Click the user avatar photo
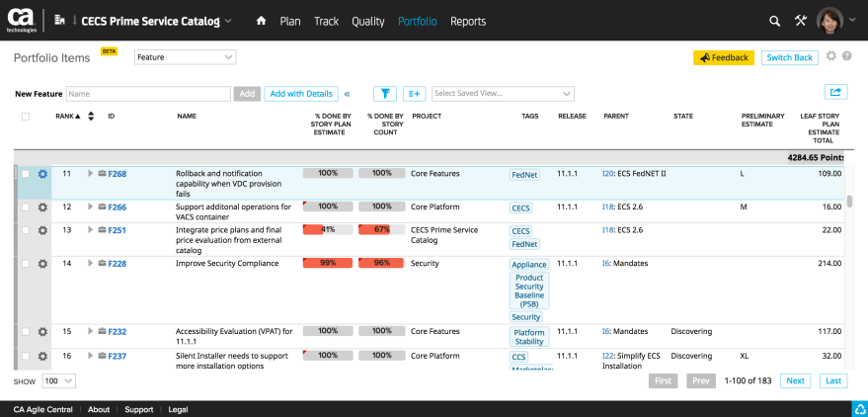Viewport: 868px width, 417px height. [829, 21]
